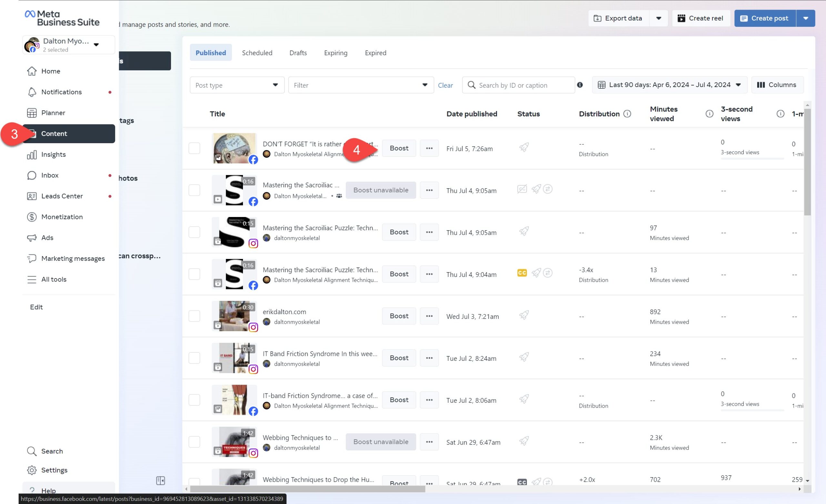Expand the Export data arrow menu
This screenshot has width=826, height=504.
coord(659,18)
